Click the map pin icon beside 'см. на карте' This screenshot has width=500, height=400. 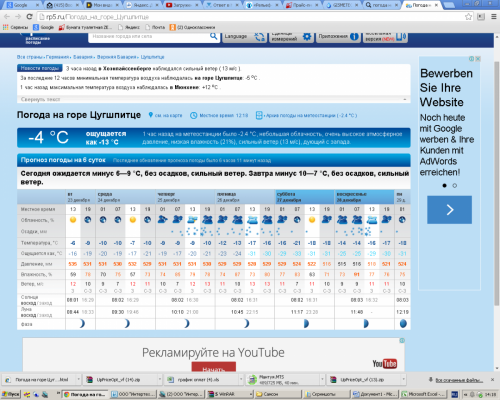151,115
